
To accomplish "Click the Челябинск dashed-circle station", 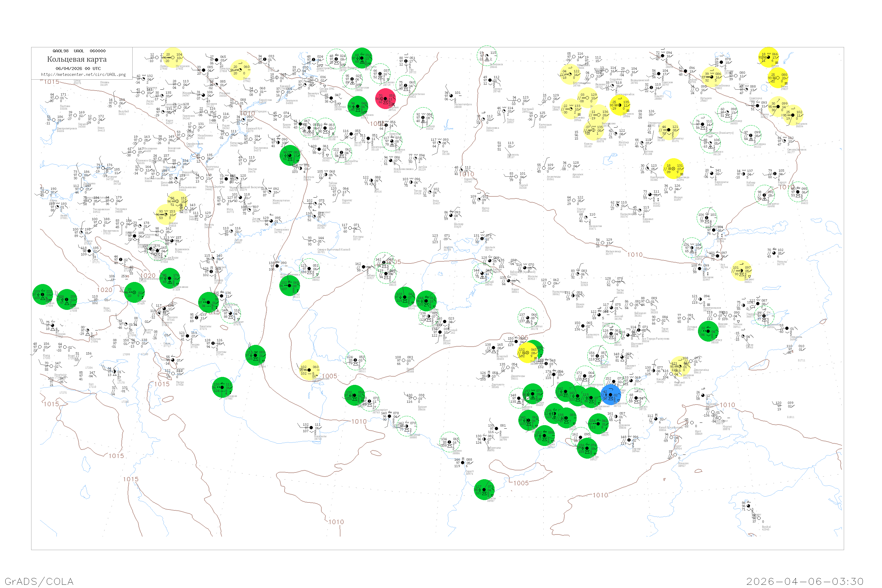I will tap(487, 56).
